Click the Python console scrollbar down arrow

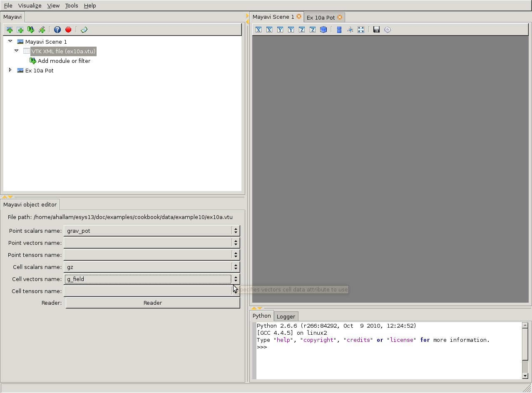click(x=525, y=376)
